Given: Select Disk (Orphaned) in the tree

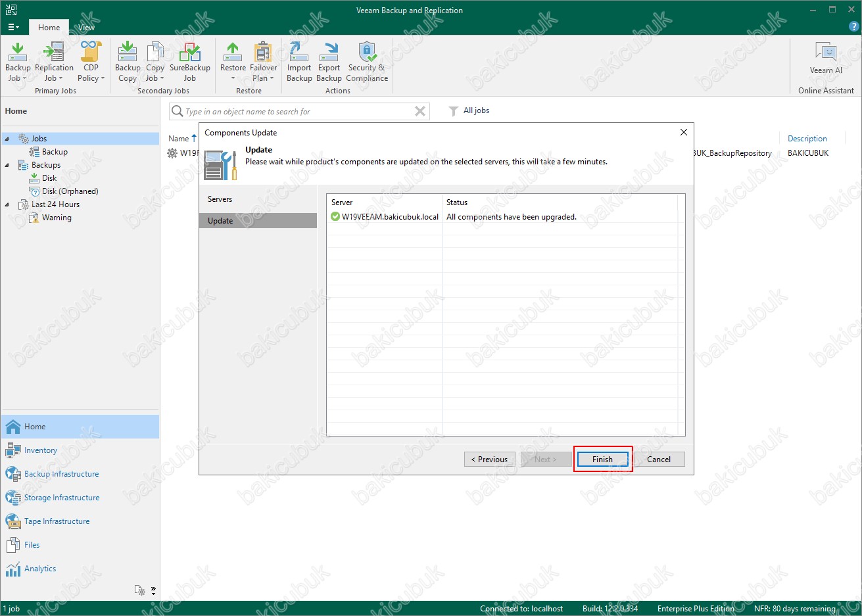Looking at the screenshot, I should point(64,191).
